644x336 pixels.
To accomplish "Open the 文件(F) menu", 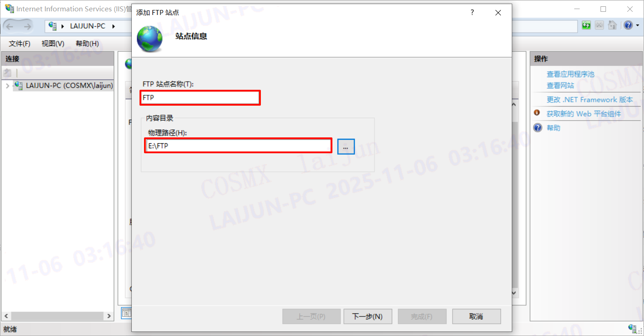I will coord(19,44).
